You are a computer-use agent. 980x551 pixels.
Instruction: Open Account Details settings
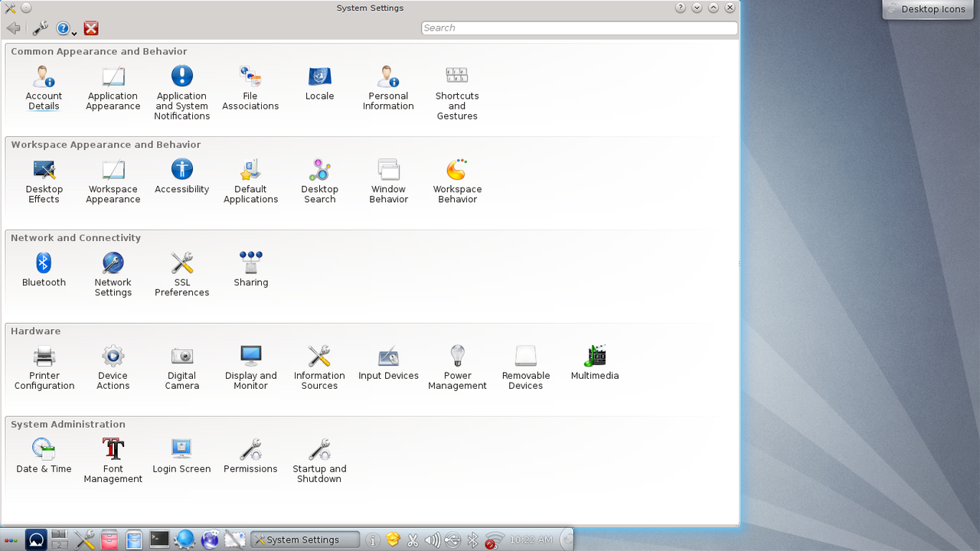point(44,88)
